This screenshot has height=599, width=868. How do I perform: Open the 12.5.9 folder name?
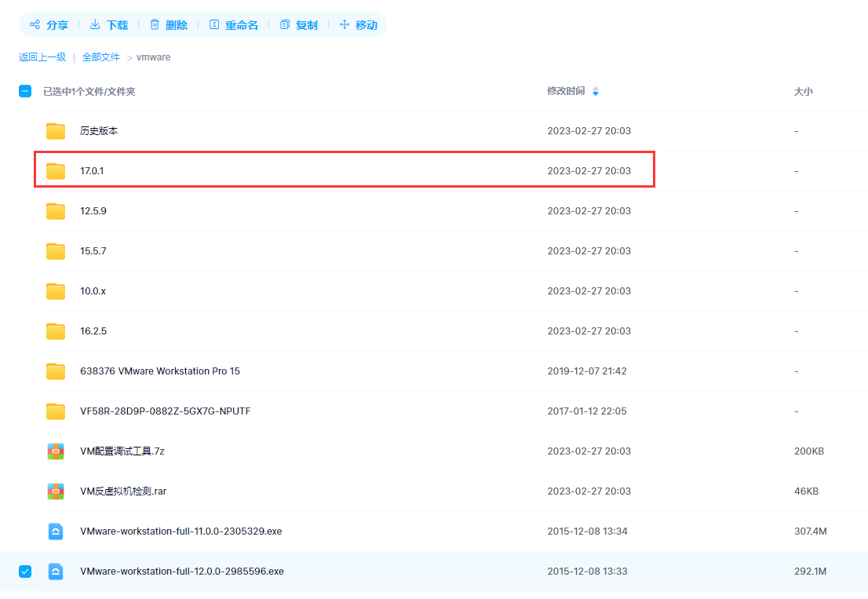pos(93,211)
